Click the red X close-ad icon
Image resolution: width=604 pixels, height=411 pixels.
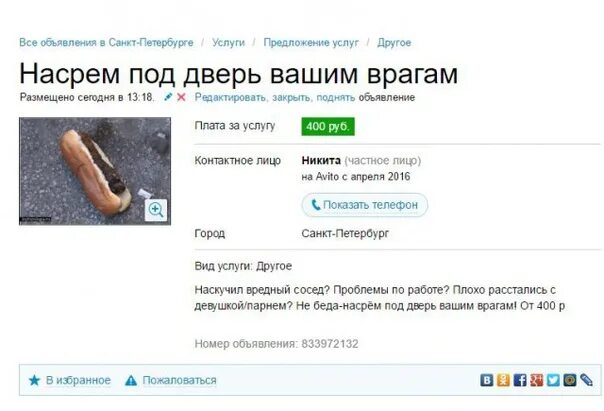point(181,97)
